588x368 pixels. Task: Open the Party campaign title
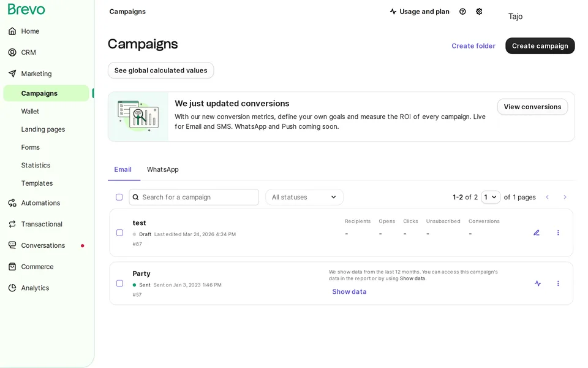[141, 274]
